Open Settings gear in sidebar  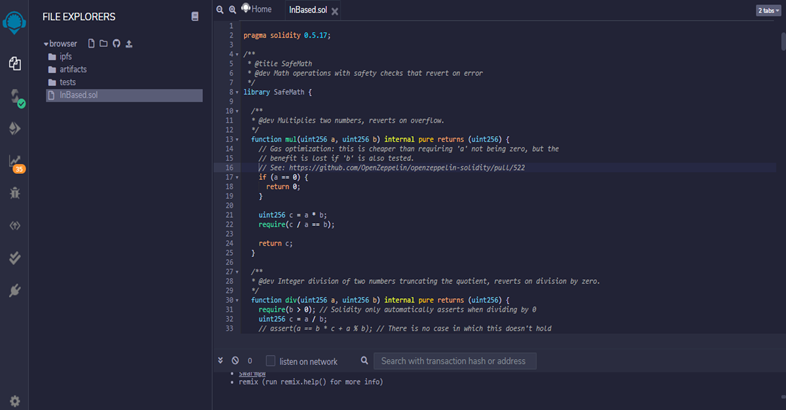(15, 401)
